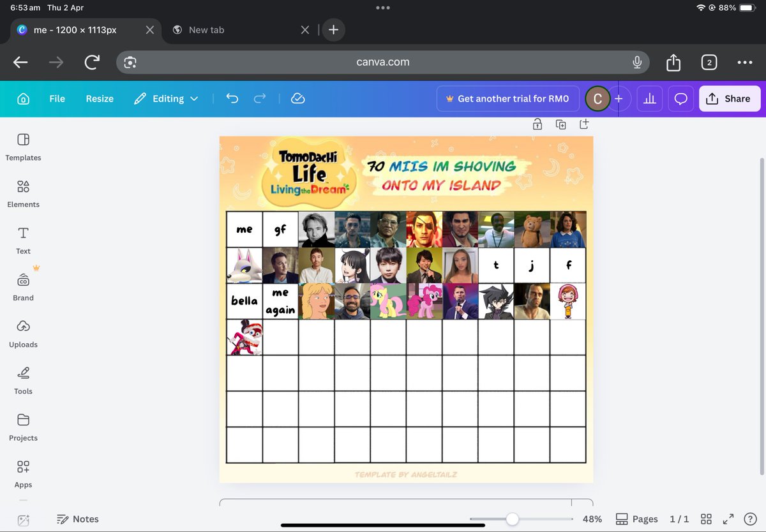766x532 pixels.
Task: Select the jester character image
Action: click(x=244, y=337)
